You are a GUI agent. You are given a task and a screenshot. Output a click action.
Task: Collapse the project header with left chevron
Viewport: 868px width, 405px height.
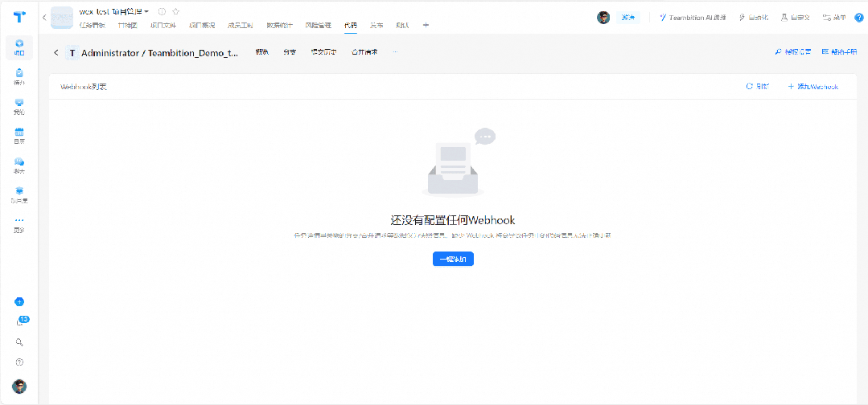point(43,17)
